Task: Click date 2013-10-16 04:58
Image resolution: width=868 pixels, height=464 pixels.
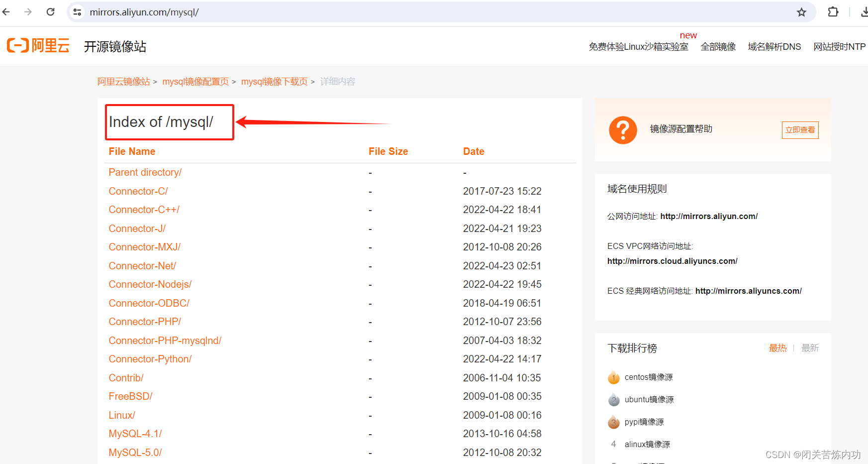Action: point(502,434)
